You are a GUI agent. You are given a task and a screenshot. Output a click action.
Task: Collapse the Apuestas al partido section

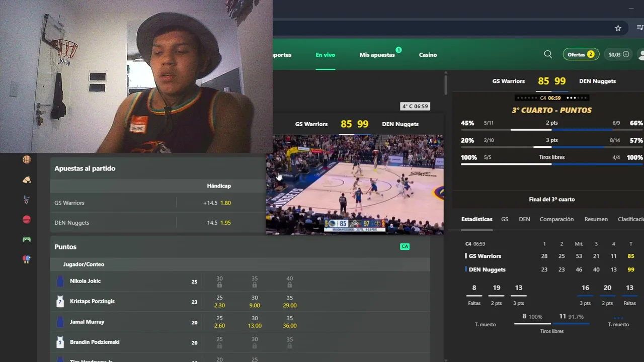coord(158,168)
